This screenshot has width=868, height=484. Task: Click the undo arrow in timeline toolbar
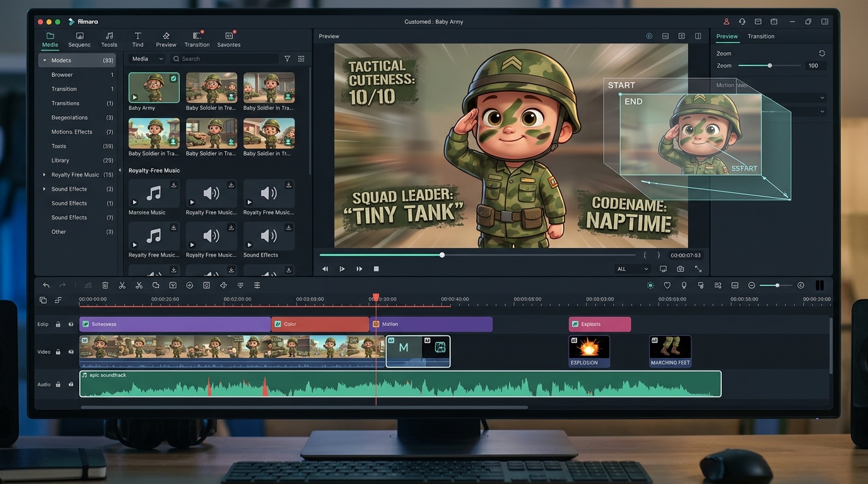pos(46,285)
